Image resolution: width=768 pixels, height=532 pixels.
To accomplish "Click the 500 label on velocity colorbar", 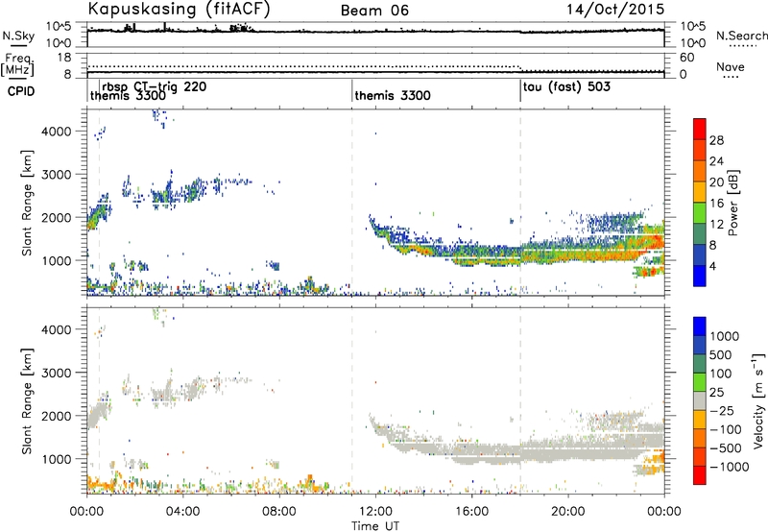I will (x=723, y=355).
